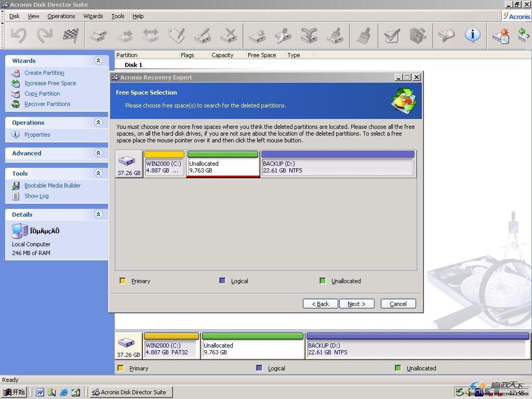Viewport: 532px width, 399px height.
Task: Open the Wizards menu
Action: tap(93, 16)
